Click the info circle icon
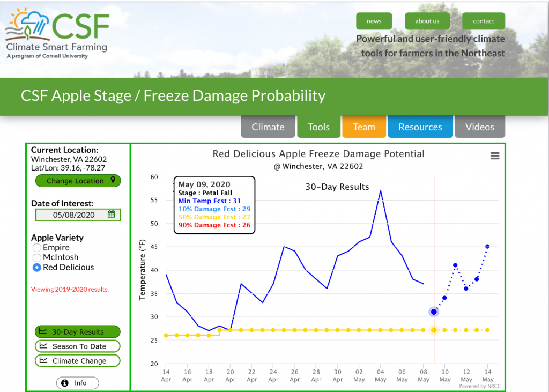 click(x=65, y=383)
